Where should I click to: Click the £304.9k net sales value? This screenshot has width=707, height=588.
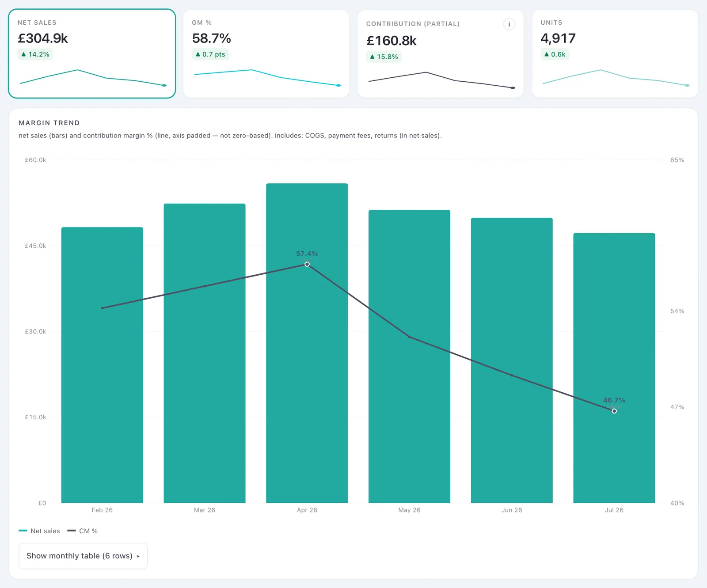tap(43, 38)
